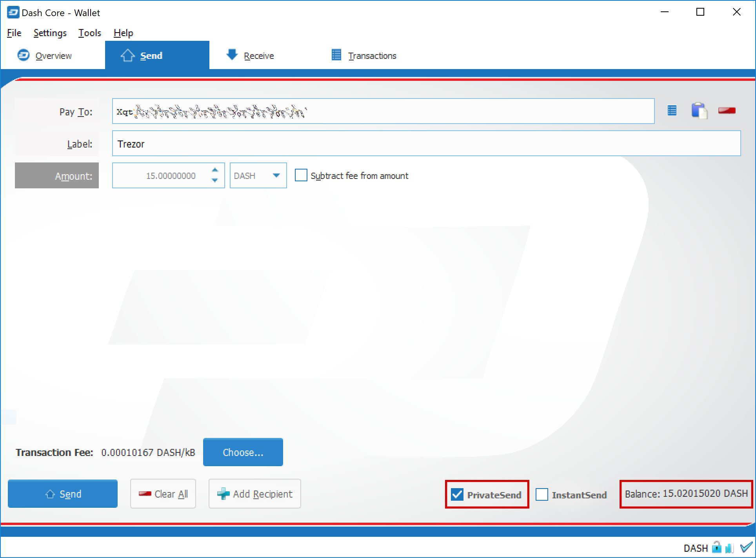Enable Subtract fee from amount checkbox
This screenshot has height=558, width=756.
pos(301,175)
